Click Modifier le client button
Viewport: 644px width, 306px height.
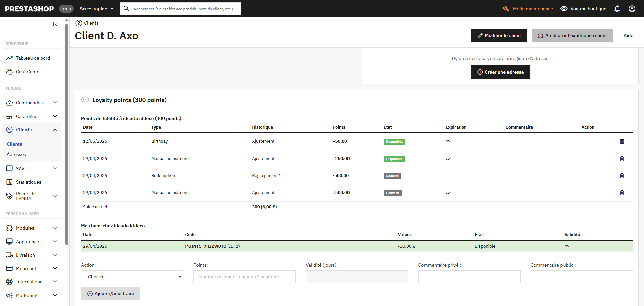(499, 35)
